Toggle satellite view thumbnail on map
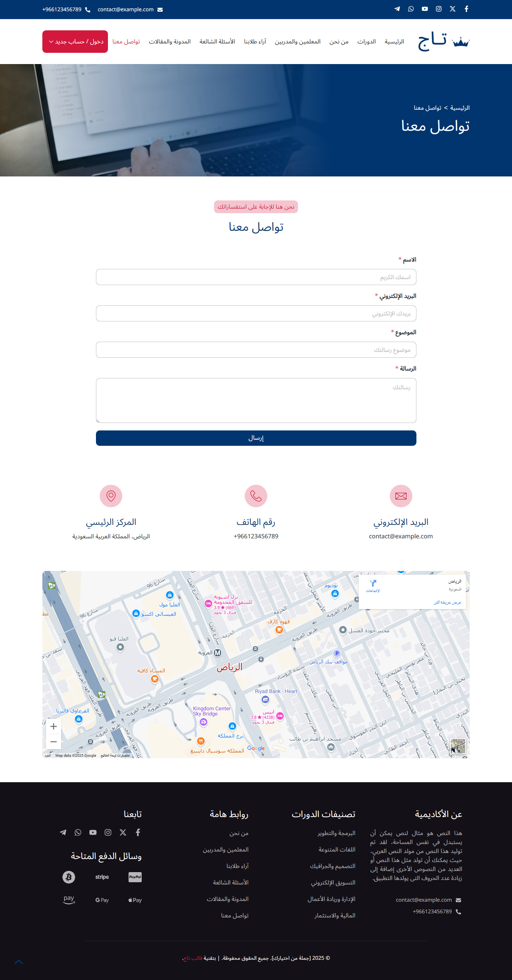The image size is (512, 980). tap(458, 746)
